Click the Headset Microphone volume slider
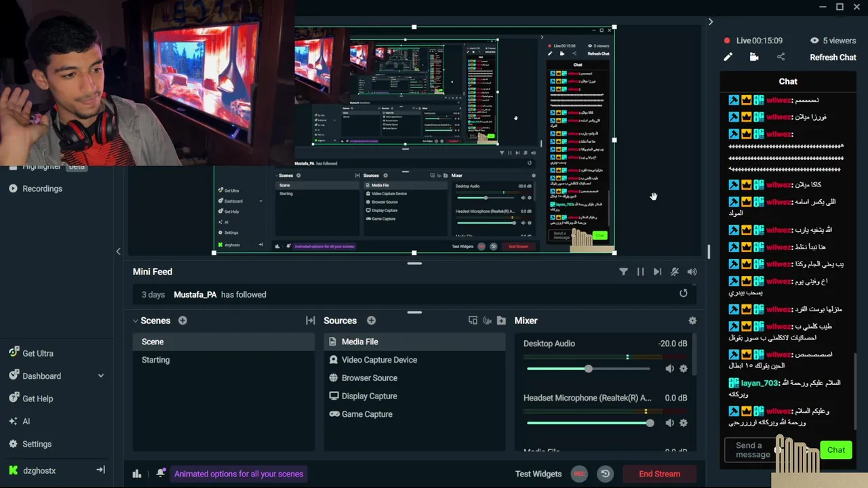This screenshot has height=488, width=868. click(x=588, y=423)
